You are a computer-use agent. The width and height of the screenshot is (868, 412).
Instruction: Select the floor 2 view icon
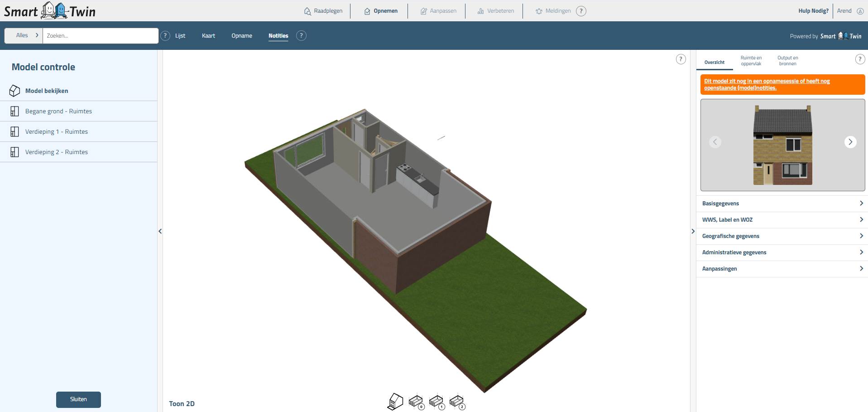click(456, 402)
